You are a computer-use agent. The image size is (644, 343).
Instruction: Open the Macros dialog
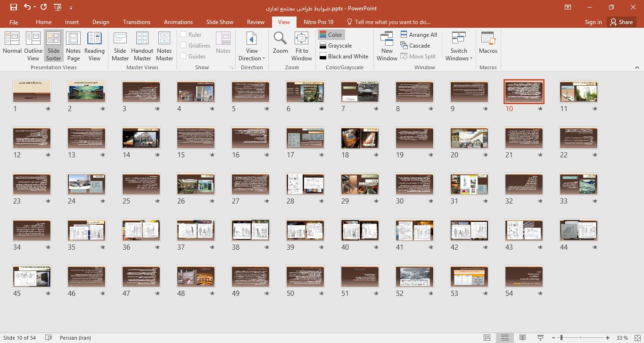(x=488, y=43)
